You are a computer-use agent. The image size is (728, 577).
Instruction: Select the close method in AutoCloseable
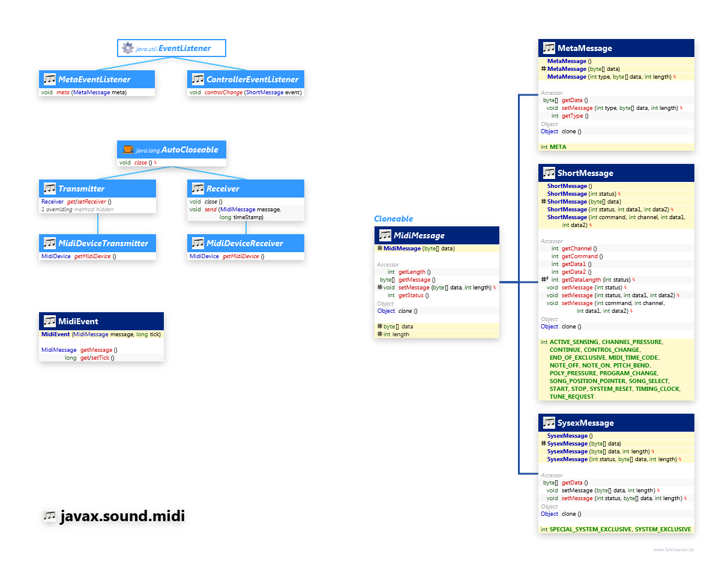pyautogui.click(x=142, y=163)
